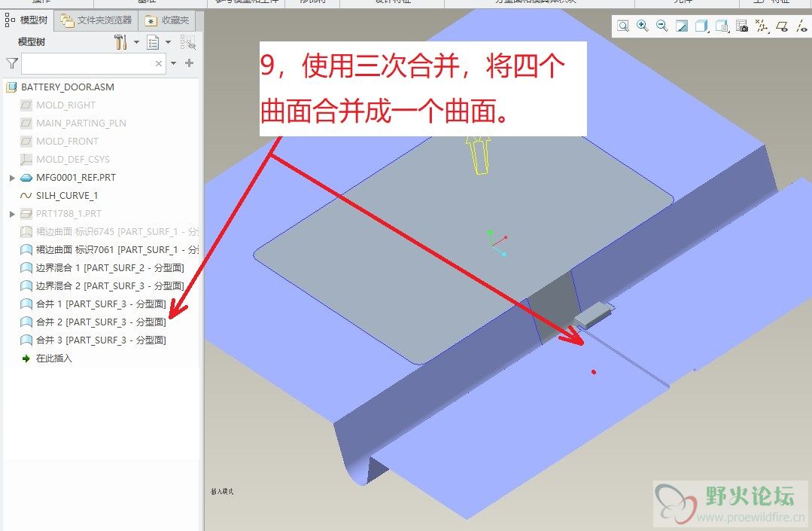Switch to the 收藏夹 tab

167,20
